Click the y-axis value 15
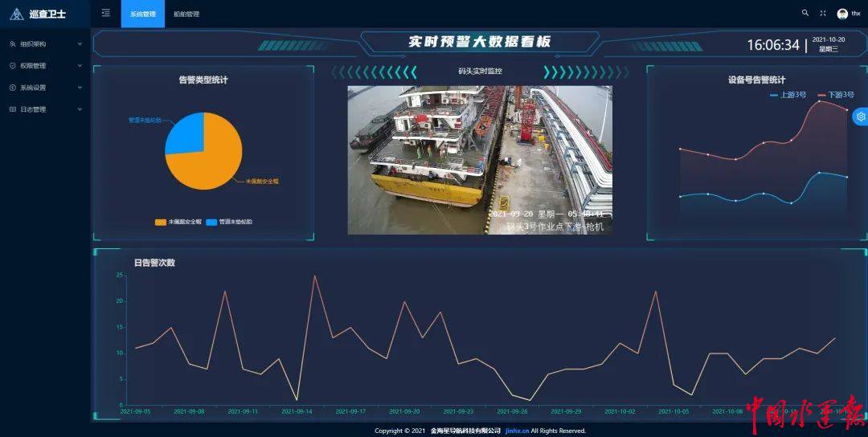Image resolution: width=868 pixels, height=437 pixels. [119, 327]
